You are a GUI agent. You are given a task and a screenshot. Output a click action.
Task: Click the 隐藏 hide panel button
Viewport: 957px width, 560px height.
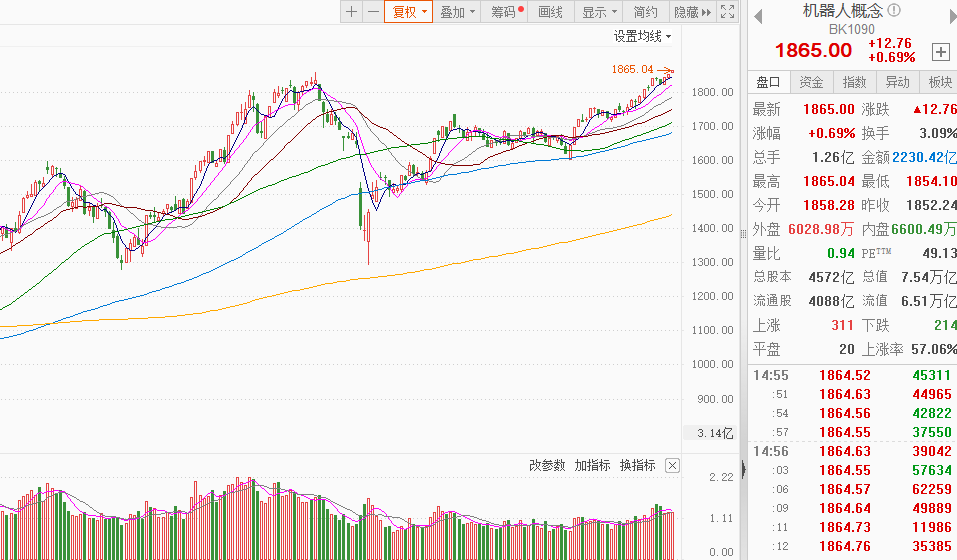click(691, 12)
